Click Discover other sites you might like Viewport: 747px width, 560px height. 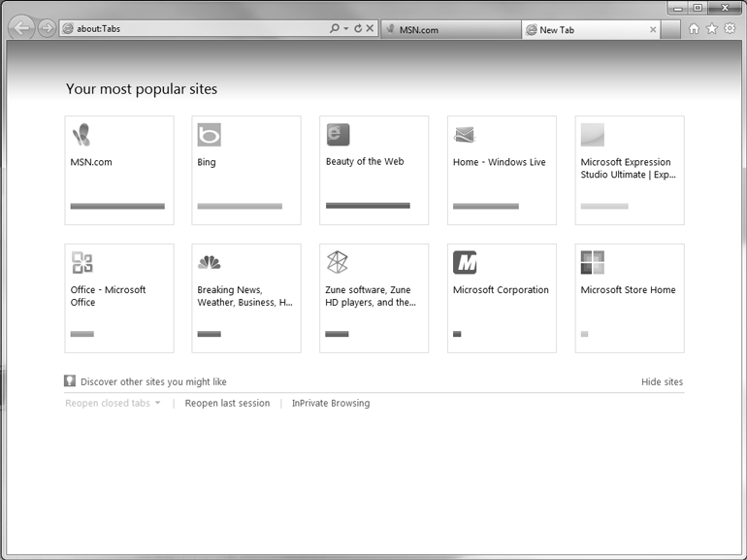152,382
